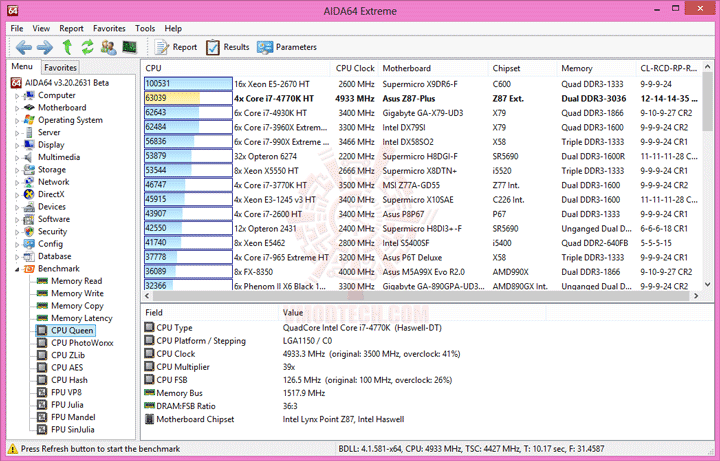
Task: Select the Memory Write benchmark
Action: (x=77, y=293)
